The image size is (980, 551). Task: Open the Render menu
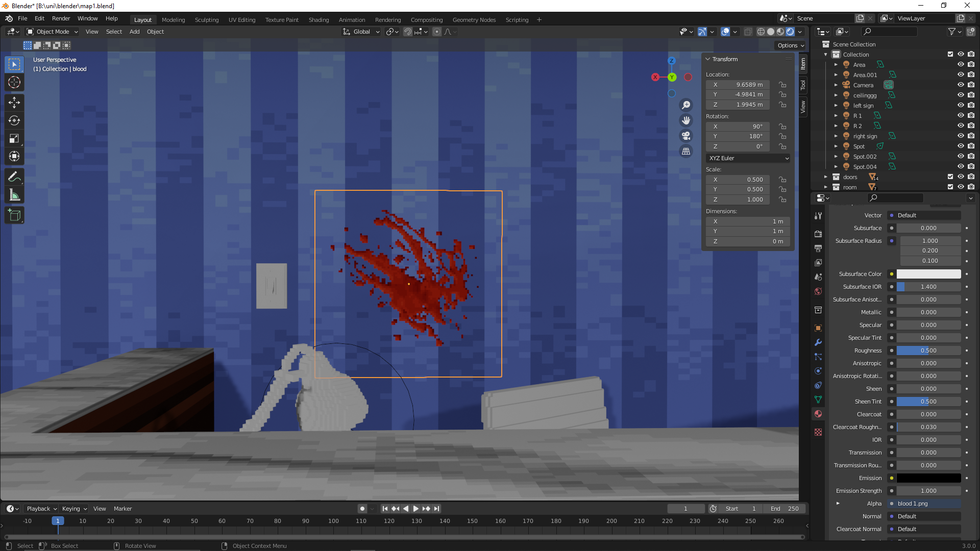point(61,18)
